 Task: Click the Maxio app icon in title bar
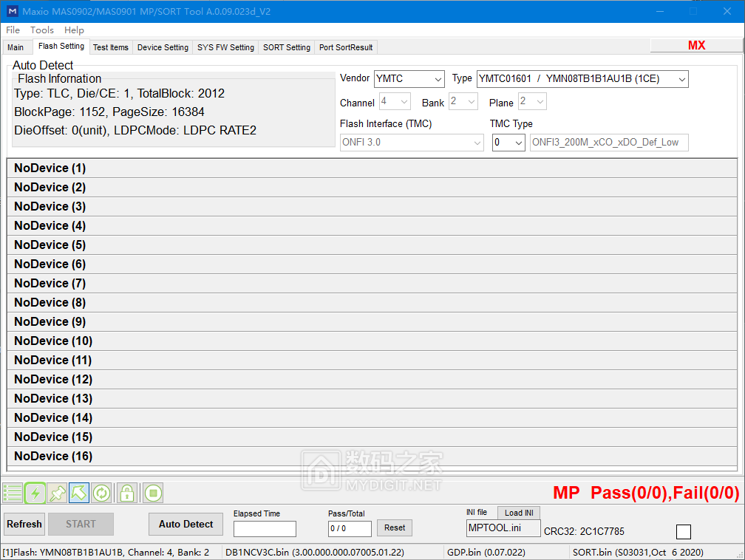click(x=13, y=11)
